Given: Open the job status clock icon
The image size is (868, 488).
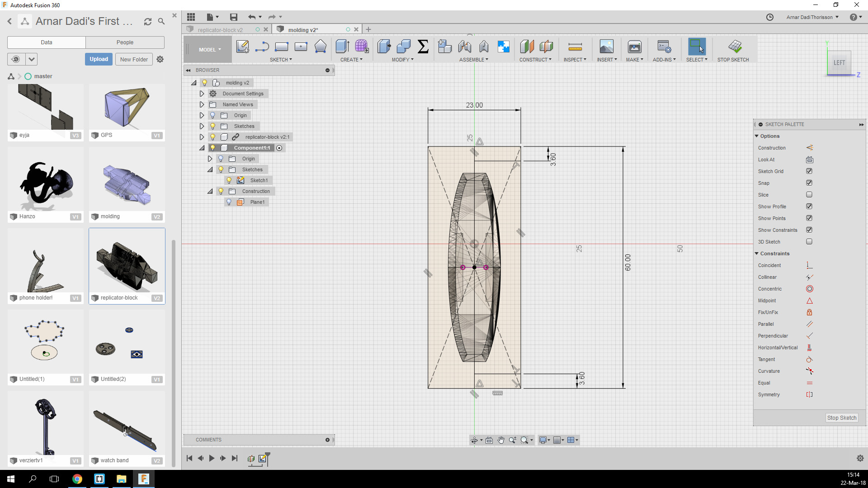Looking at the screenshot, I should pyautogui.click(x=770, y=17).
